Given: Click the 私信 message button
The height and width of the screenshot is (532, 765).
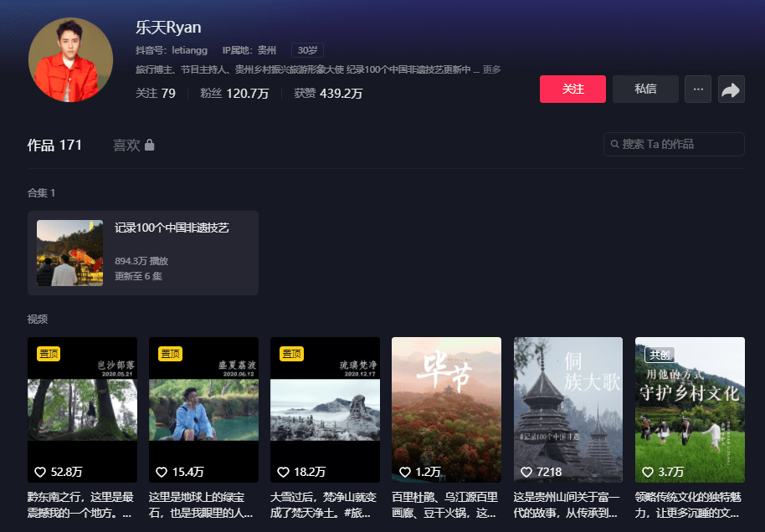Looking at the screenshot, I should click(645, 90).
